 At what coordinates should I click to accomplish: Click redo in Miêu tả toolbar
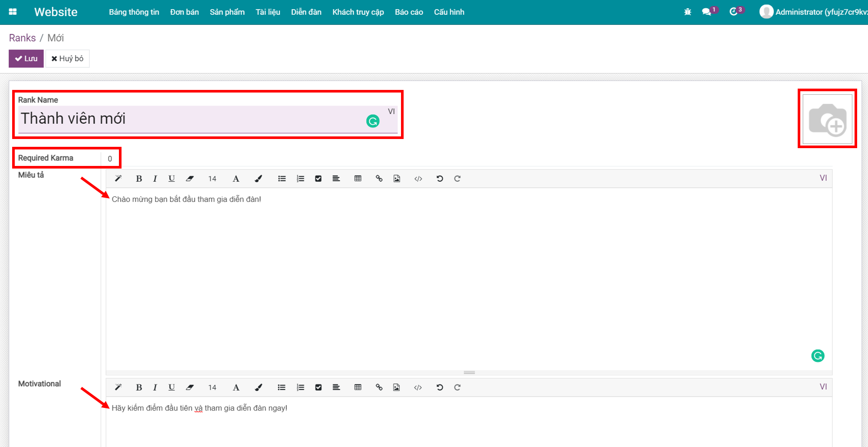(457, 179)
